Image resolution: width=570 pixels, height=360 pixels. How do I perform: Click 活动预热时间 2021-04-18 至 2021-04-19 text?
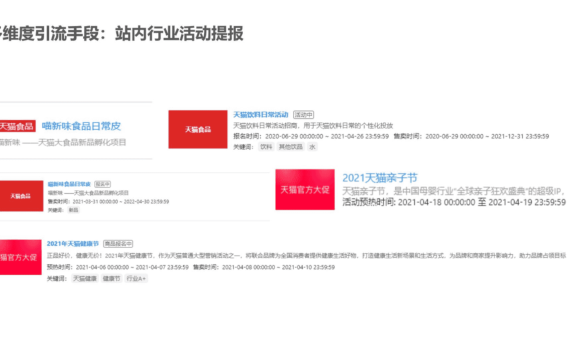pyautogui.click(x=454, y=202)
